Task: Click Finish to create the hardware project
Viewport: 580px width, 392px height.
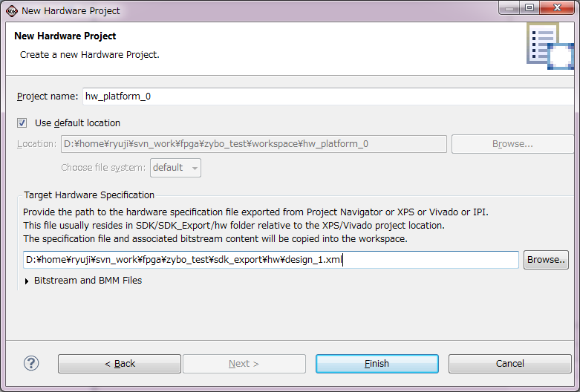Action: point(377,364)
